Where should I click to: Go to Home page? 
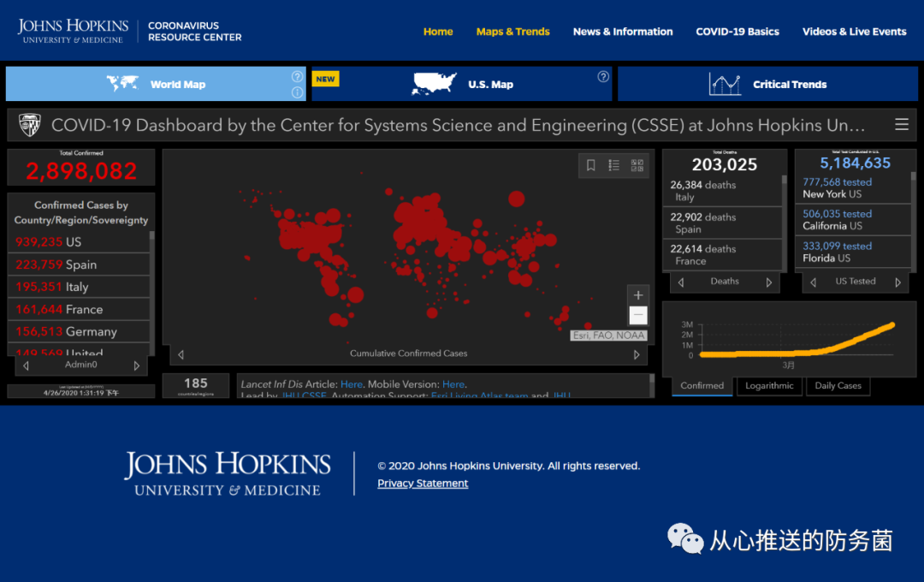438,32
